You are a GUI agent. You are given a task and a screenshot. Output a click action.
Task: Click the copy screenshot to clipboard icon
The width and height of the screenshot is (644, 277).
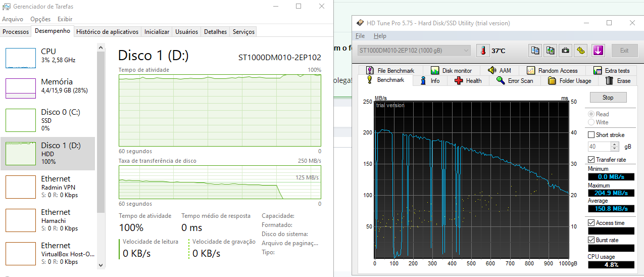tap(551, 51)
